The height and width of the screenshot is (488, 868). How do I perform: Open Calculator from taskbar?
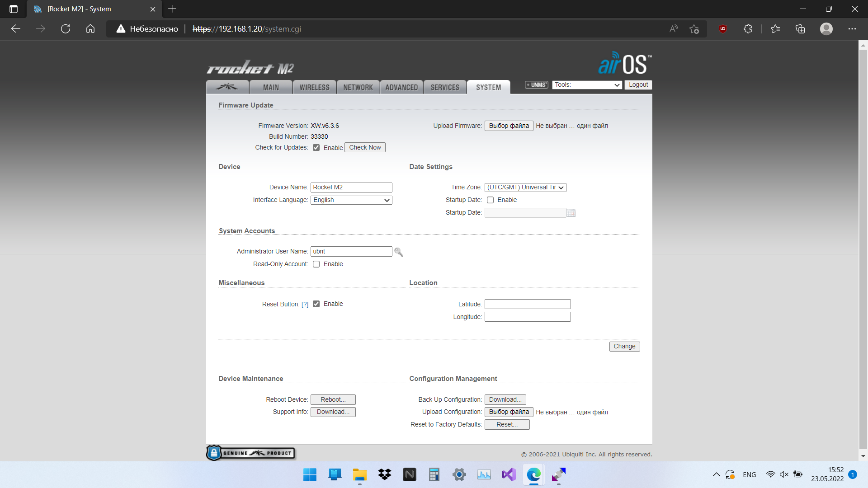point(434,475)
